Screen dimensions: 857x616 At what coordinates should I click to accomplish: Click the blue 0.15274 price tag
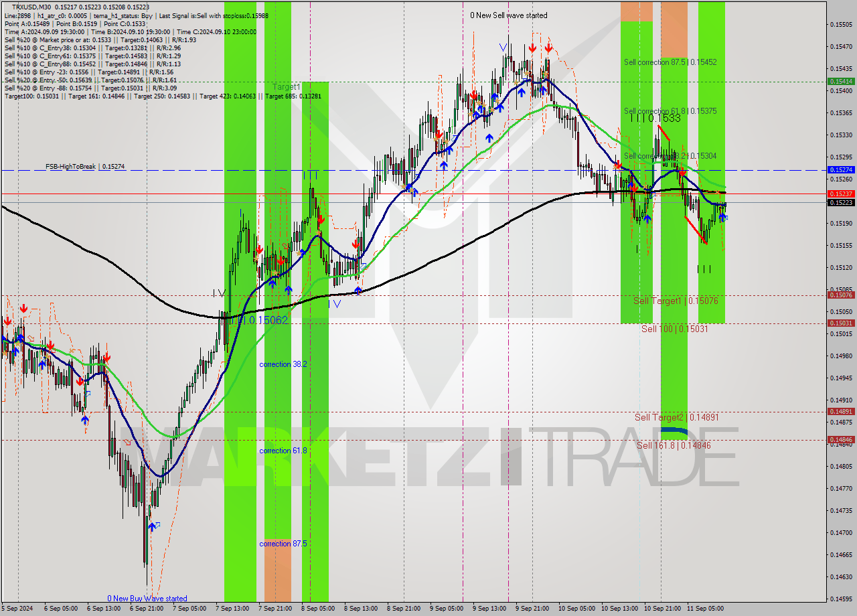point(841,170)
